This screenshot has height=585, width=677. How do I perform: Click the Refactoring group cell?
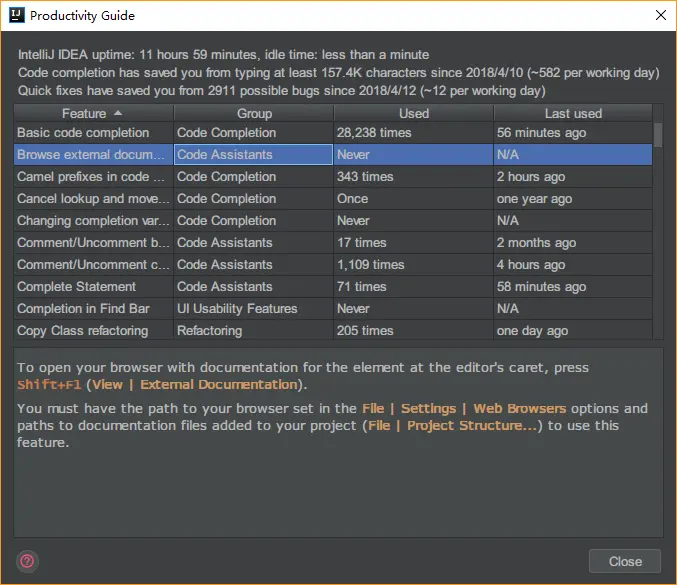coord(254,331)
